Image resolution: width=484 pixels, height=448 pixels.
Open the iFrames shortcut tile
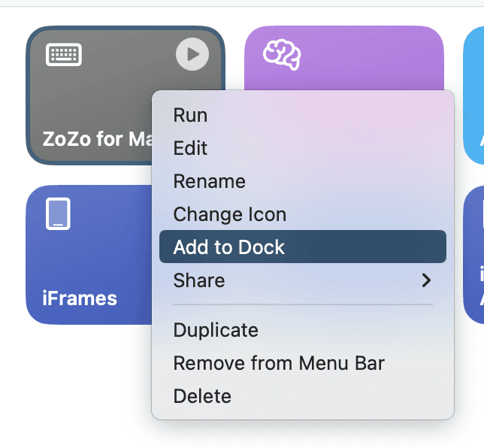pyautogui.click(x=89, y=255)
